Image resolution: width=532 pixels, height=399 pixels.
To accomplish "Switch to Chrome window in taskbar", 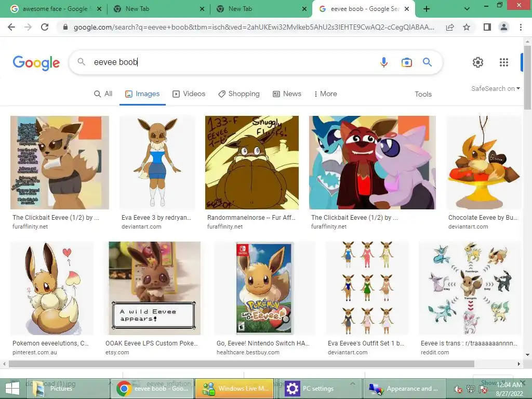I will click(152, 389).
